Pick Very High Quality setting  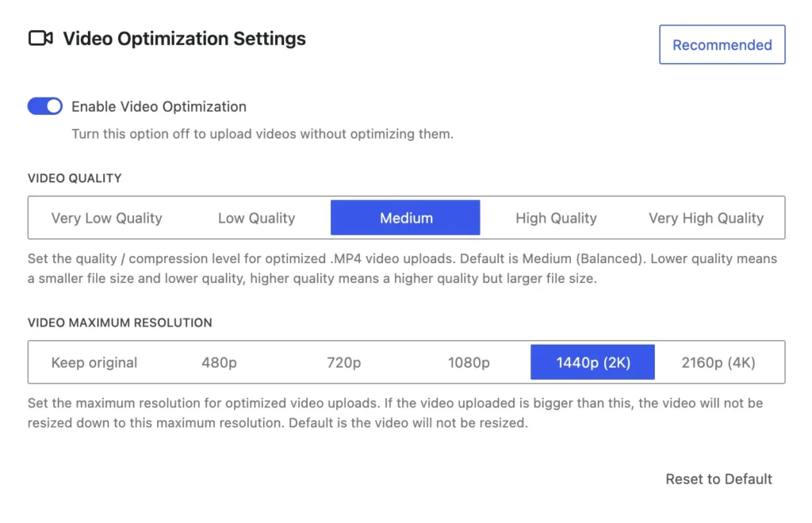pyautogui.click(x=706, y=218)
